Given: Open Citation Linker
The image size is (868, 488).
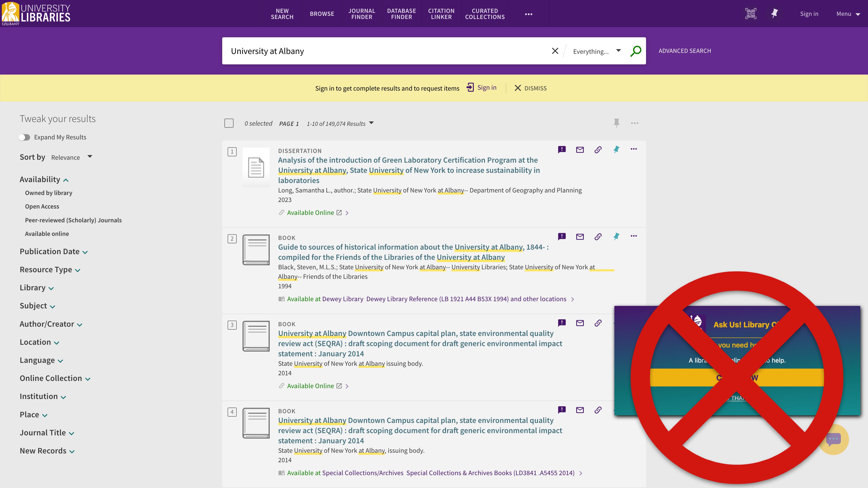Looking at the screenshot, I should (x=441, y=14).
